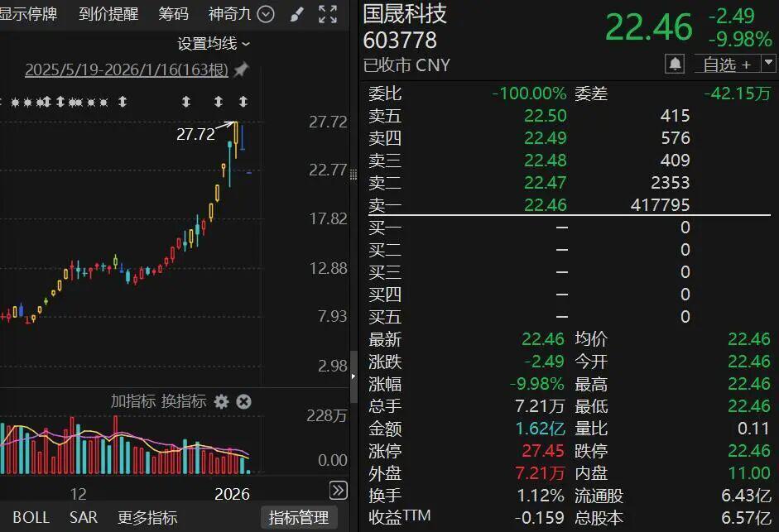Screen dimensions: 779x532
Task: Click the panel divider grip handle
Action: click(354, 175)
